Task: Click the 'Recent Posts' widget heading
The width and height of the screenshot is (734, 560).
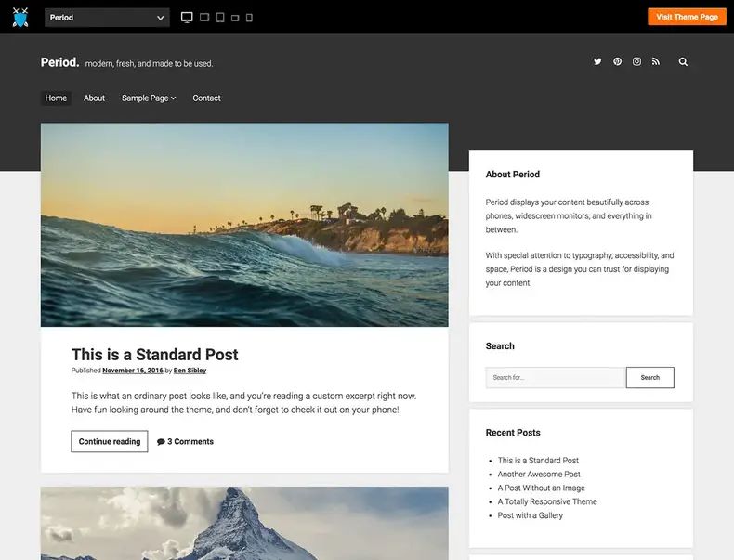Action: tap(513, 432)
